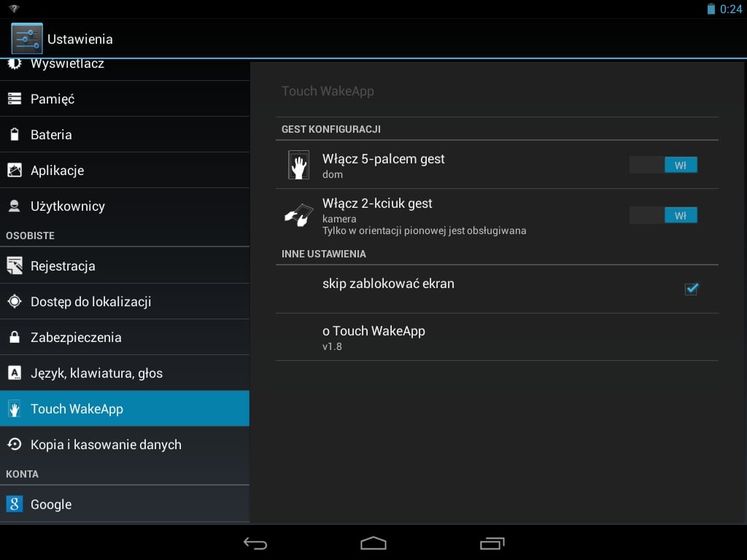This screenshot has height=560, width=747.
Task: Tap the Dostęp do lokalizacji location icon
Action: tap(15, 301)
